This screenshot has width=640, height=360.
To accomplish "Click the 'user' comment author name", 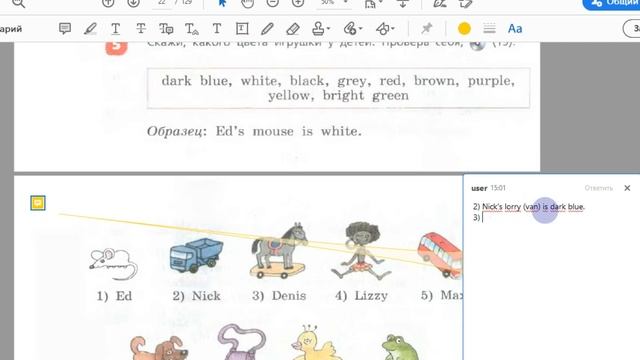I will point(479,188).
